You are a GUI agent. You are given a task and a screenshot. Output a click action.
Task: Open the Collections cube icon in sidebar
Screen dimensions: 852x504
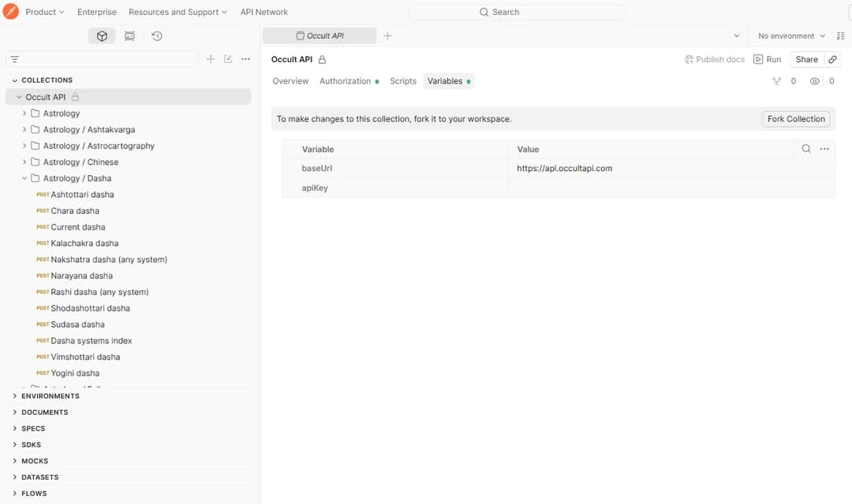tap(102, 35)
